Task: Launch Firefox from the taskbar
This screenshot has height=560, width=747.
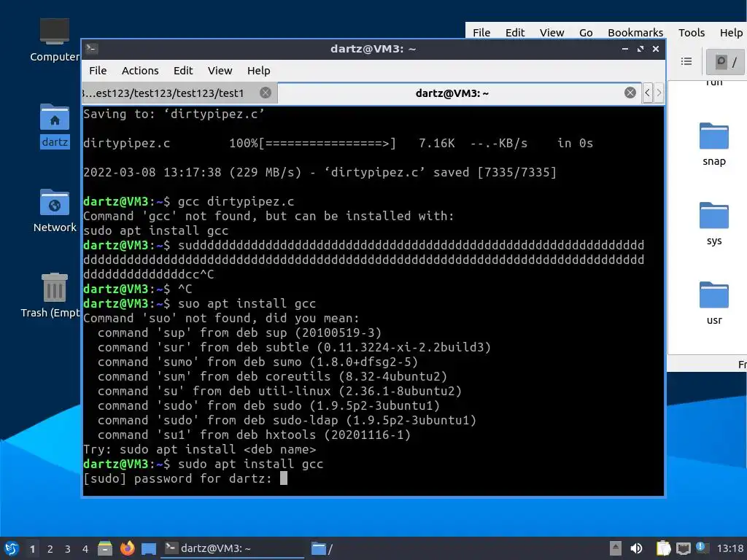Action: tap(127, 548)
